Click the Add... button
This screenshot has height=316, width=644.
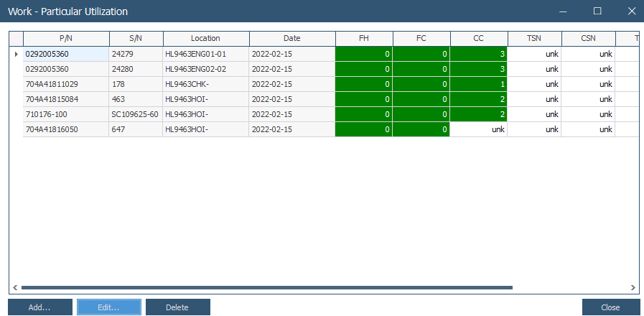(x=39, y=307)
